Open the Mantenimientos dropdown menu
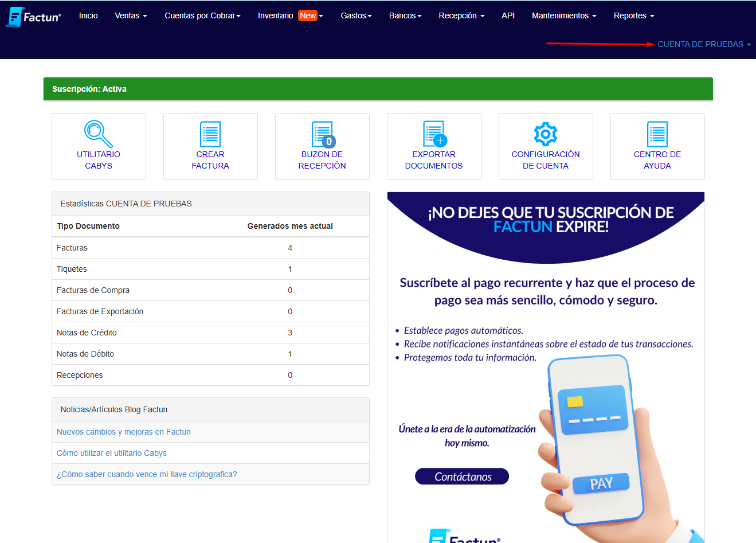The height and width of the screenshot is (543, 756). (x=564, y=15)
